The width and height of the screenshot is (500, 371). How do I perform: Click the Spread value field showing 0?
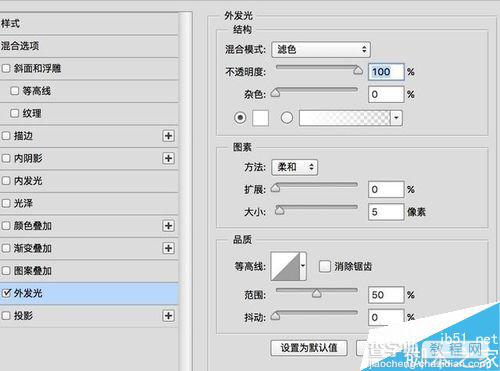tap(386, 189)
